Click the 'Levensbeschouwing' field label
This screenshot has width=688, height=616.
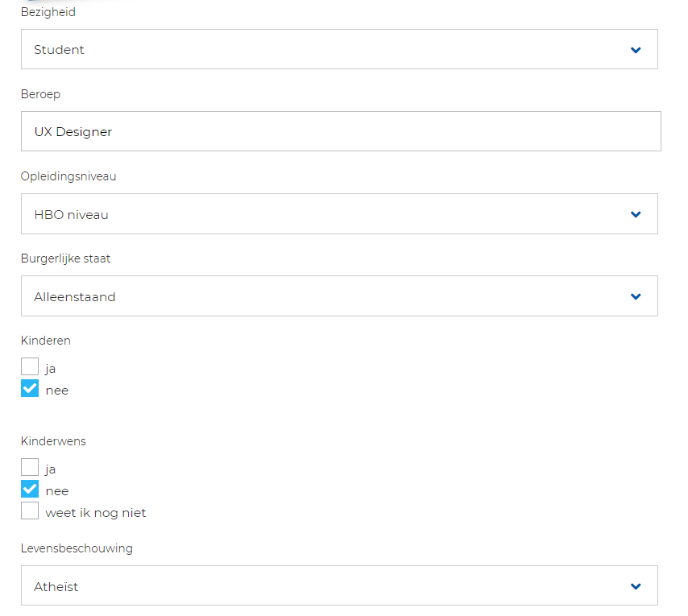coord(77,548)
